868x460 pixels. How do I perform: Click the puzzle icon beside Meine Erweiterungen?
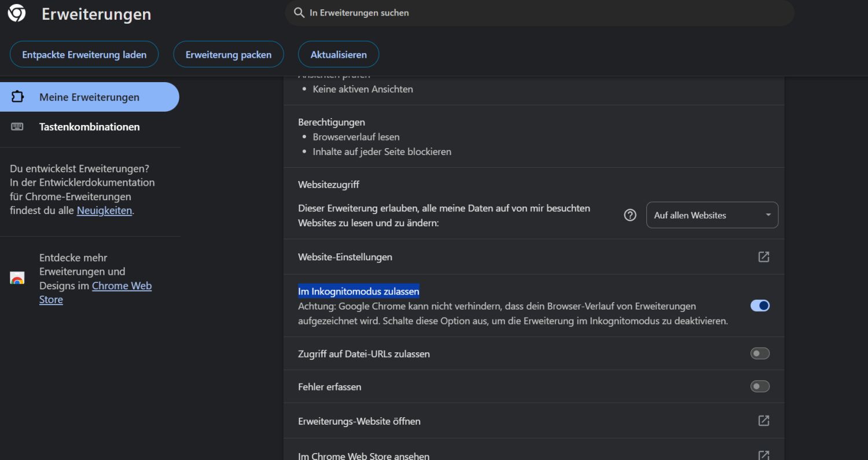[x=17, y=97]
